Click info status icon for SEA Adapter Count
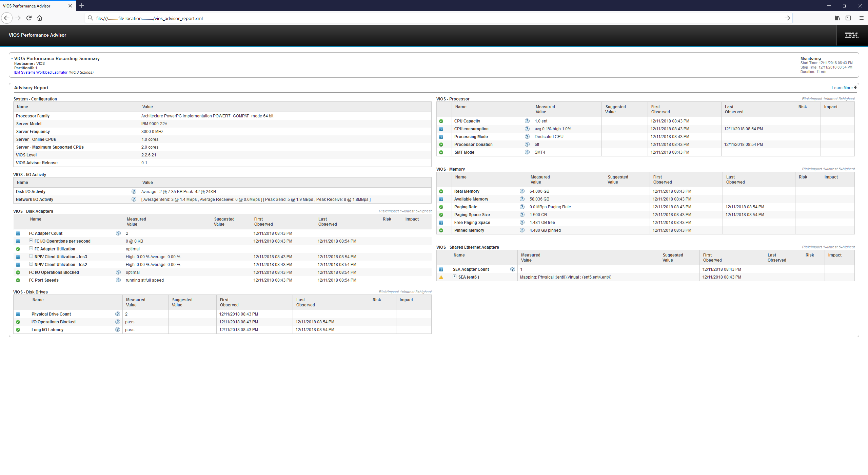This screenshot has height=475, width=868. pos(441,269)
